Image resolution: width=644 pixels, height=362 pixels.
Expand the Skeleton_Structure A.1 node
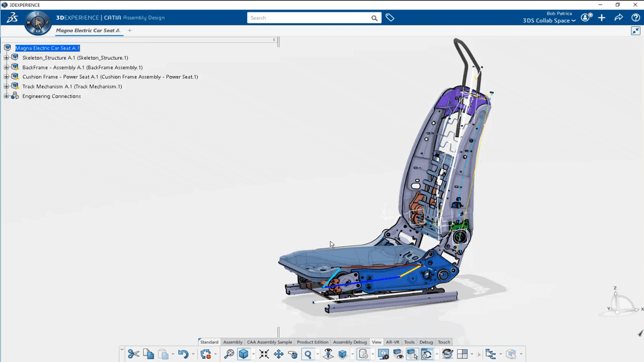7,58
